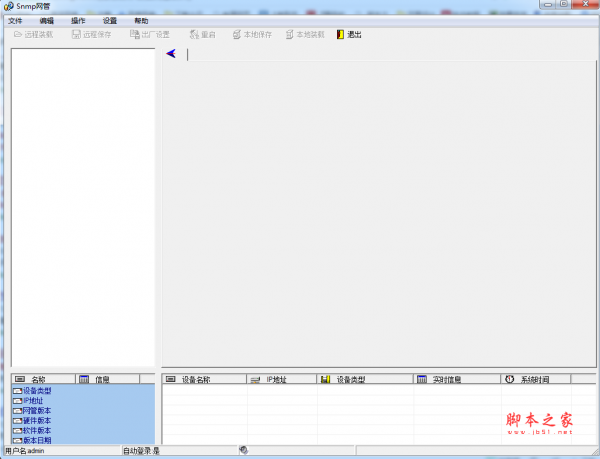Select the 网管版本 row
Screen dimensions: 600x459
pos(83,410)
